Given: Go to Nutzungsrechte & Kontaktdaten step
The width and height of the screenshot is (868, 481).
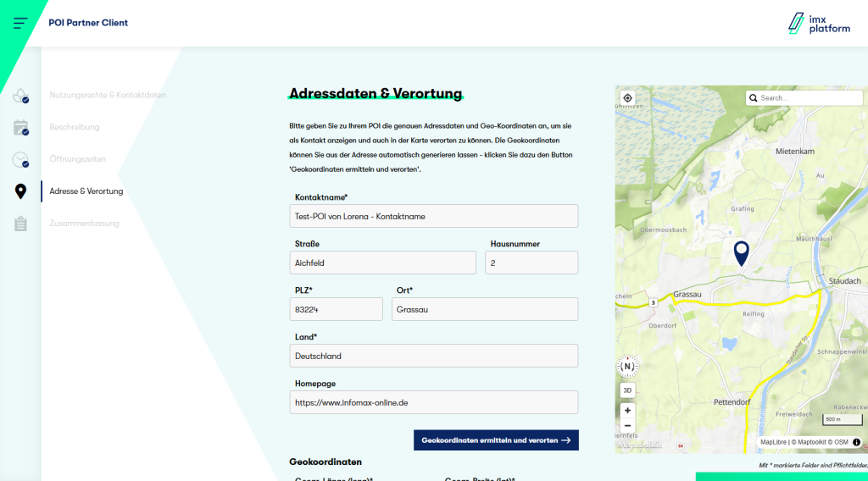Looking at the screenshot, I should (x=108, y=95).
